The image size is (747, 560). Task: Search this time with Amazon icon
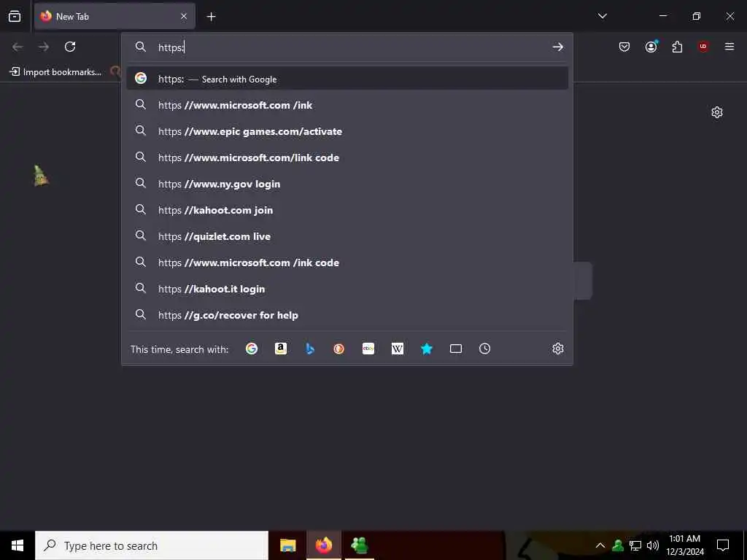pos(281,349)
